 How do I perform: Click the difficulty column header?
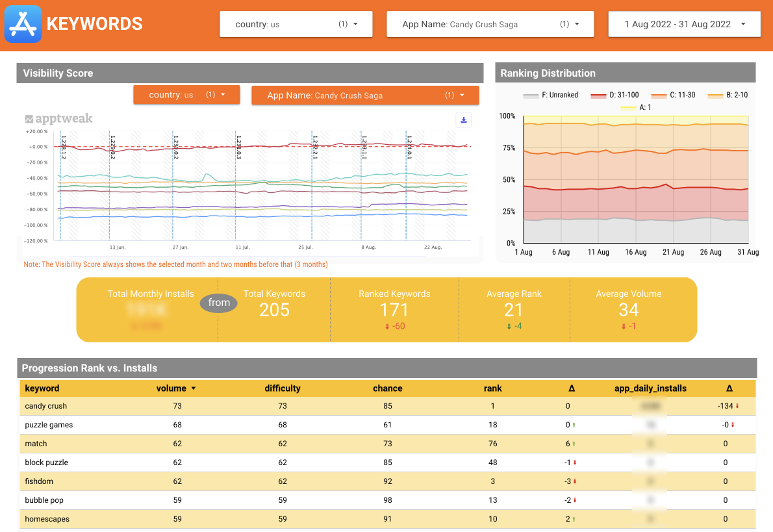[x=283, y=388]
